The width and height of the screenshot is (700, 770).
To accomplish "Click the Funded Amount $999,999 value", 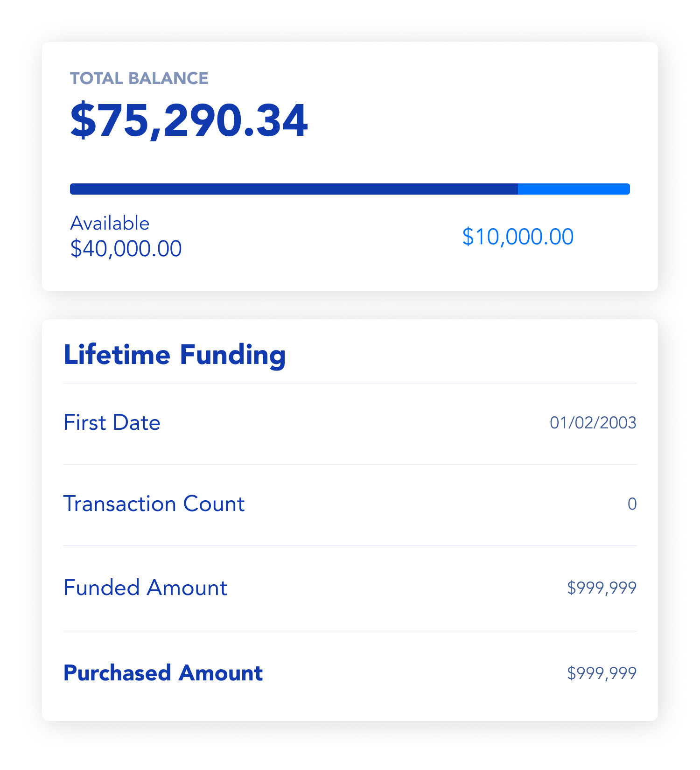I will point(602,588).
